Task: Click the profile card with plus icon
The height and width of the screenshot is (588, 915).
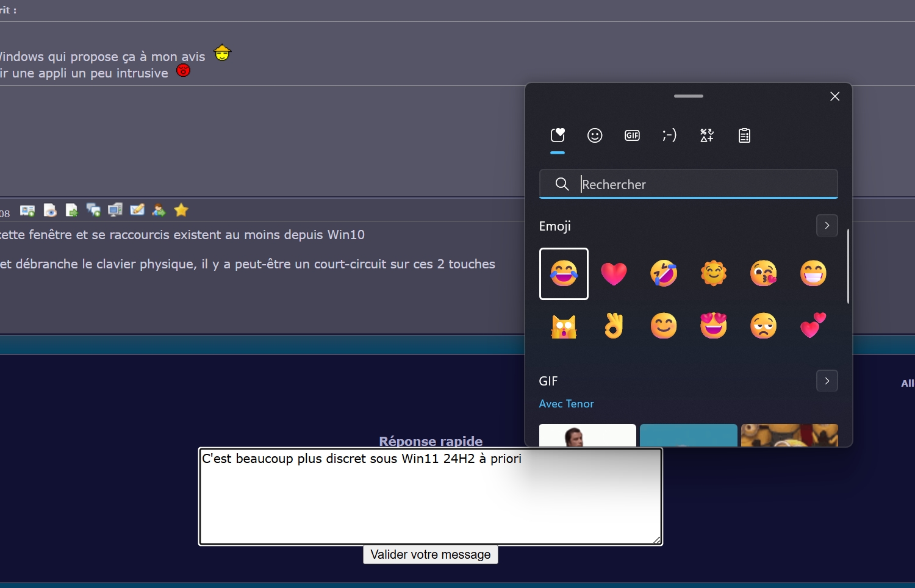Action: coord(27,210)
